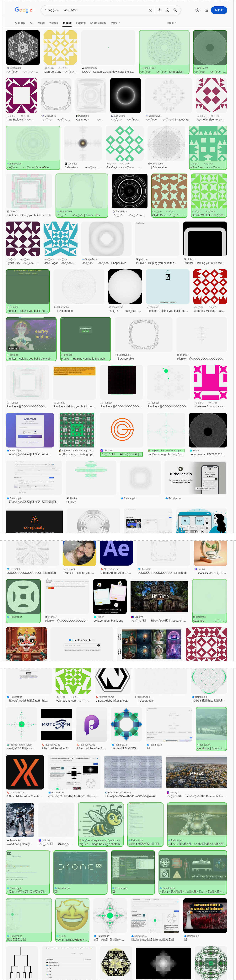The image size is (236, 980).
Task: Open the TurboSeek.io image result
Action: point(196,478)
